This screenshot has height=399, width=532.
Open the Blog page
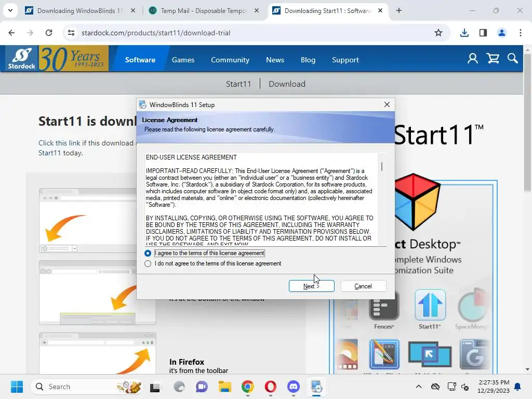pyautogui.click(x=308, y=60)
